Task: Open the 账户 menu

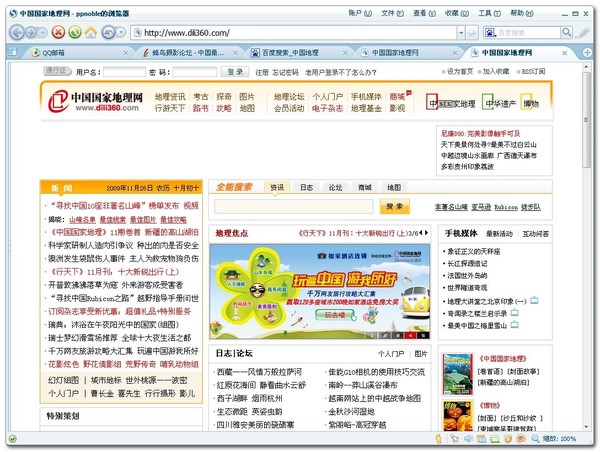Action: [x=360, y=13]
